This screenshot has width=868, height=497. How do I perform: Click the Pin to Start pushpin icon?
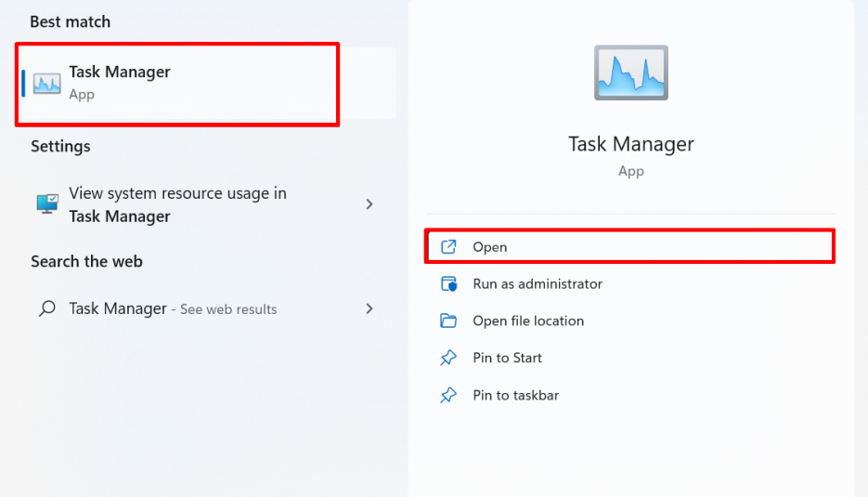click(448, 358)
